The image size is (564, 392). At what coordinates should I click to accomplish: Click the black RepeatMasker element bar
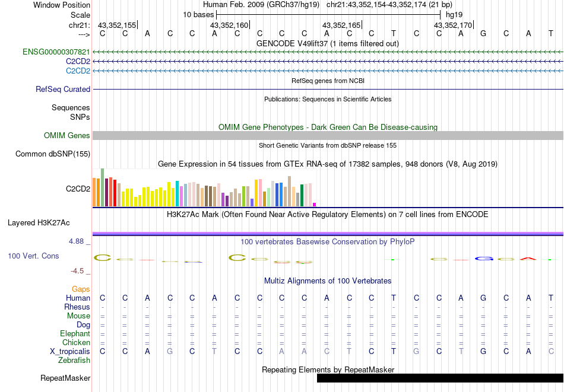[441, 378]
